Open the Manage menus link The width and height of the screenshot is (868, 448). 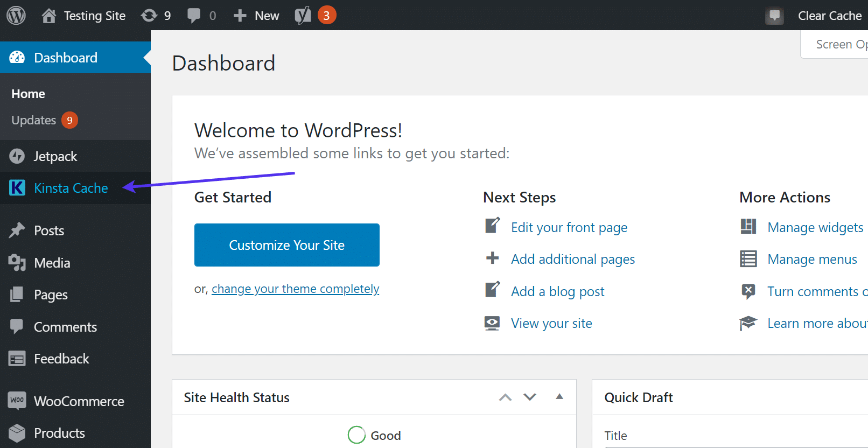click(x=812, y=259)
